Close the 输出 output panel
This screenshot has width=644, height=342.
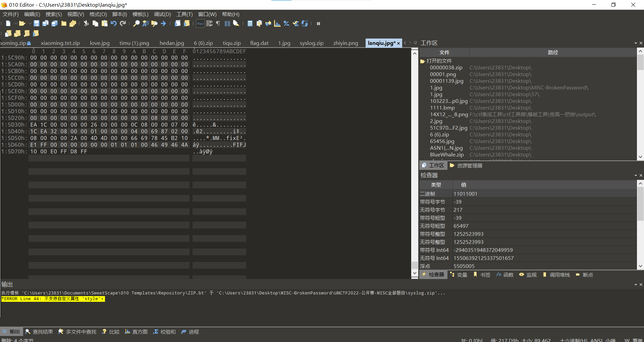point(641,285)
